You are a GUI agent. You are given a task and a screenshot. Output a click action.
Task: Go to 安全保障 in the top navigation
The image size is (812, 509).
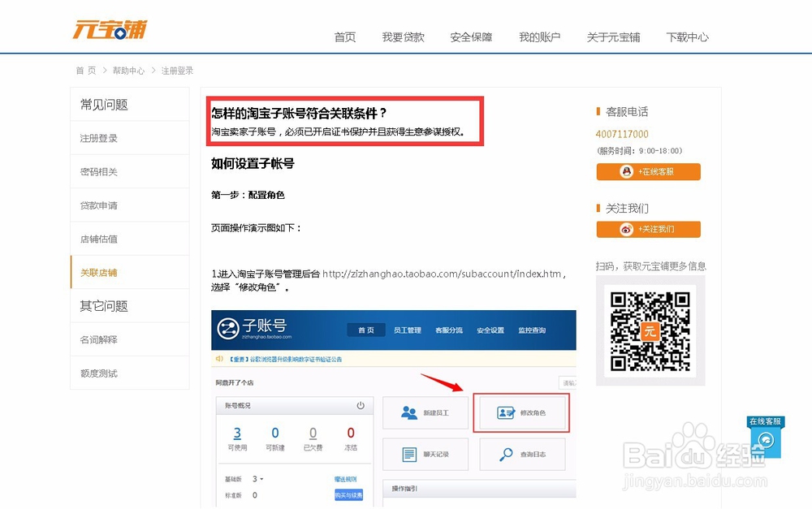(x=471, y=37)
